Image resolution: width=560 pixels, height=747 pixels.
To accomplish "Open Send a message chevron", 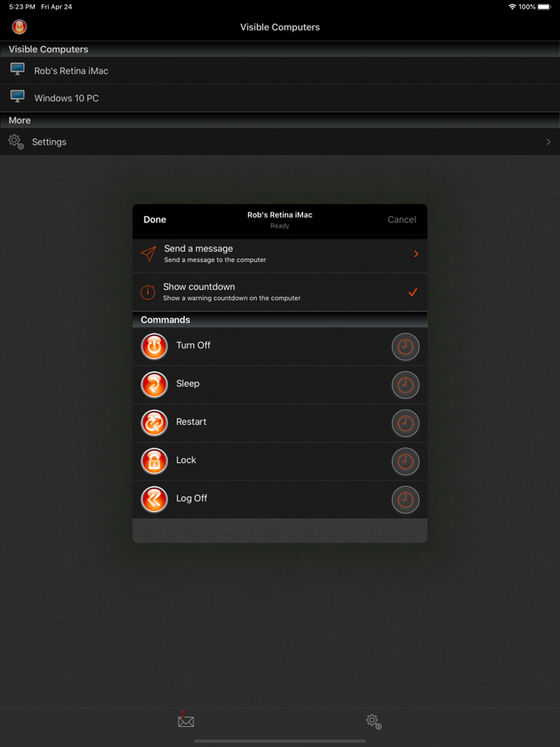I will (416, 254).
